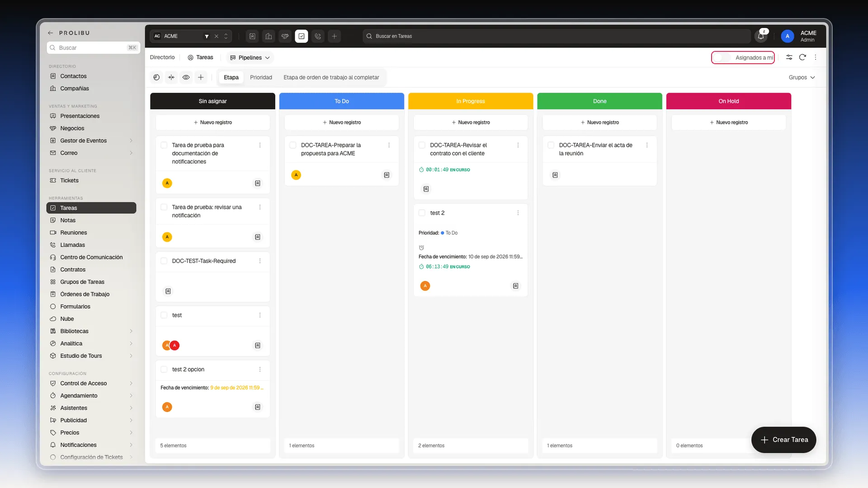
Task: Add Nuevo registro in On Hold column
Action: (x=728, y=122)
